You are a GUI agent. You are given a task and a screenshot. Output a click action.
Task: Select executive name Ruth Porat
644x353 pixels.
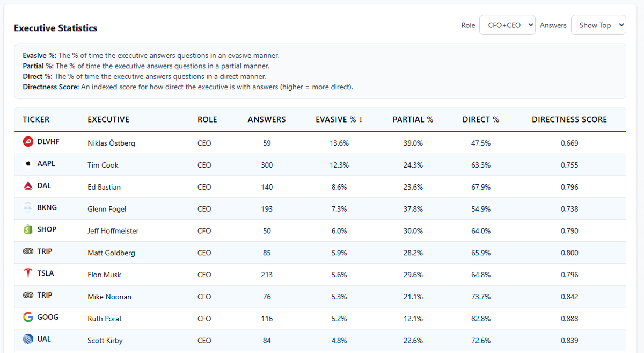click(x=105, y=319)
